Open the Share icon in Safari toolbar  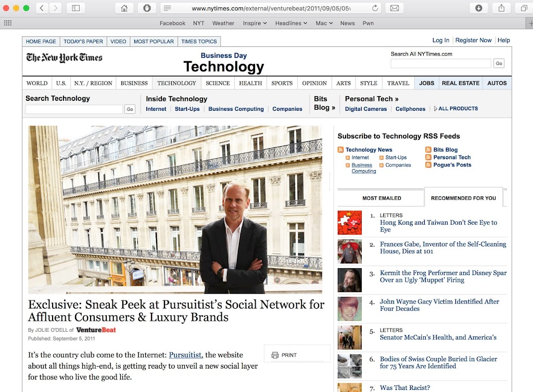tap(501, 8)
